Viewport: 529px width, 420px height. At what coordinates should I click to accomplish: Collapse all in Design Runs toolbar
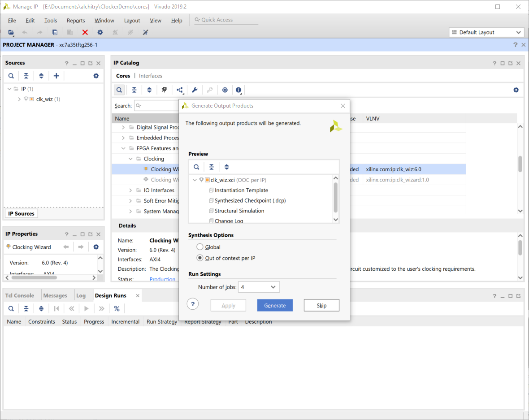tap(26, 309)
